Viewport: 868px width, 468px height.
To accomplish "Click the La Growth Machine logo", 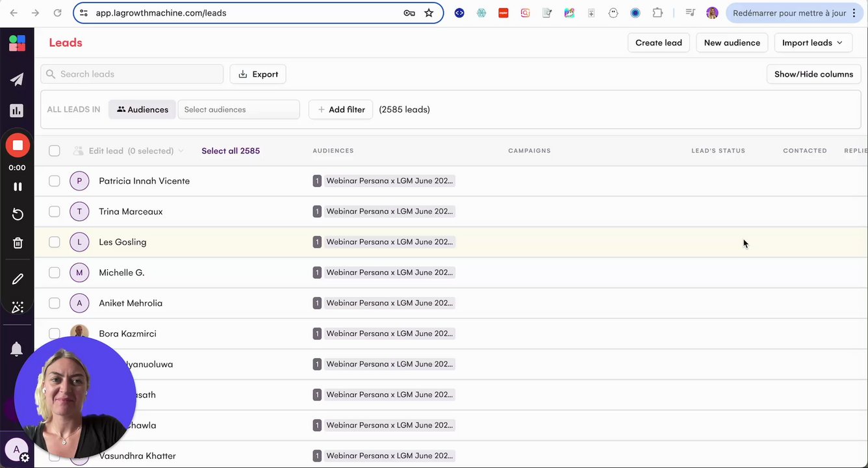I will coord(17,44).
